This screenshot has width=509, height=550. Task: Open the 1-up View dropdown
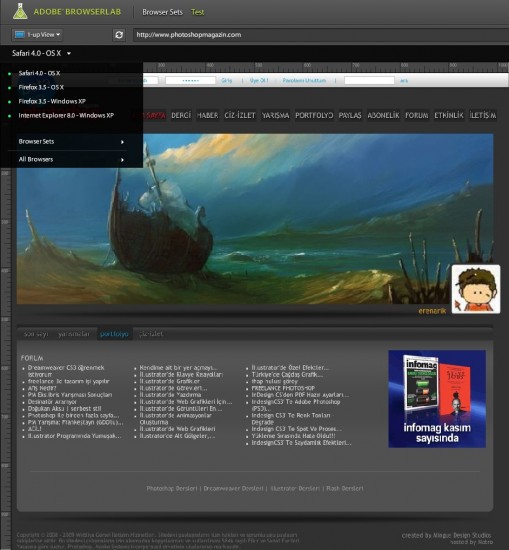tap(38, 35)
